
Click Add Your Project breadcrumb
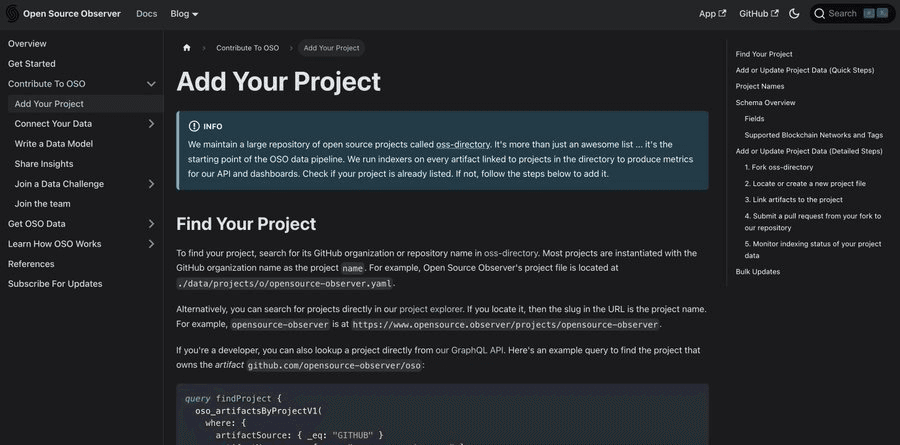tap(331, 48)
